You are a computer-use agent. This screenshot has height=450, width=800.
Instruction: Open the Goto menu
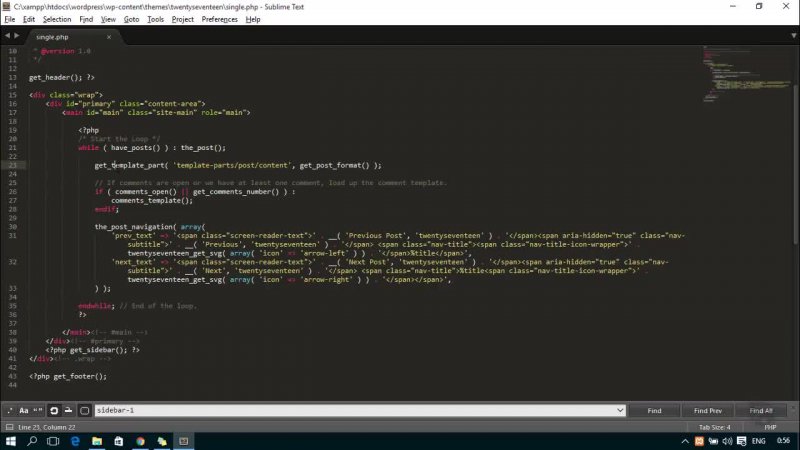click(x=131, y=19)
